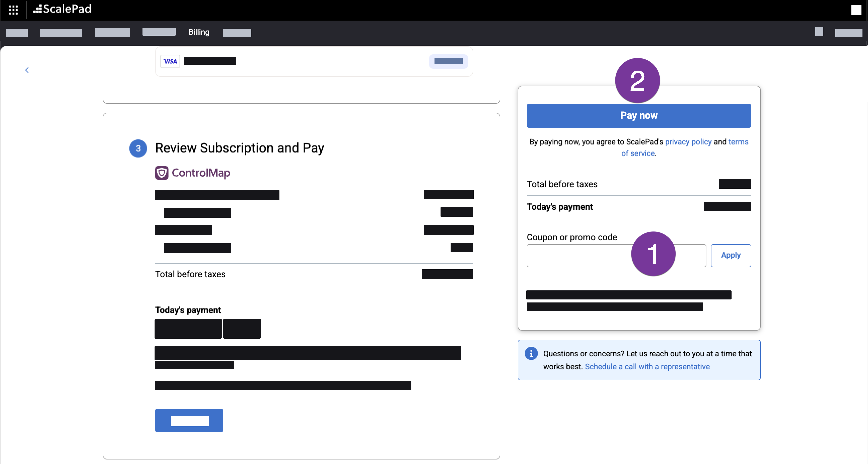
Task: Click the blue button below Today's payment
Action: [x=189, y=421]
